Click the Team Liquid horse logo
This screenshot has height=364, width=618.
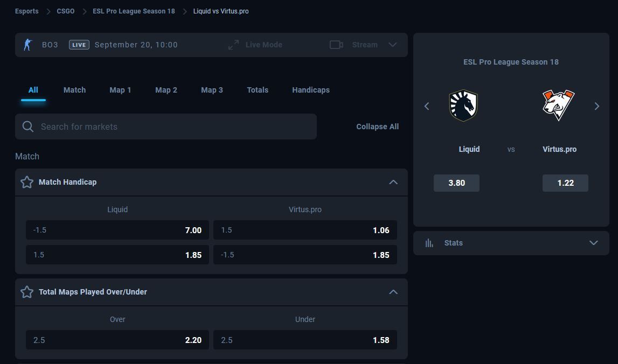[463, 105]
